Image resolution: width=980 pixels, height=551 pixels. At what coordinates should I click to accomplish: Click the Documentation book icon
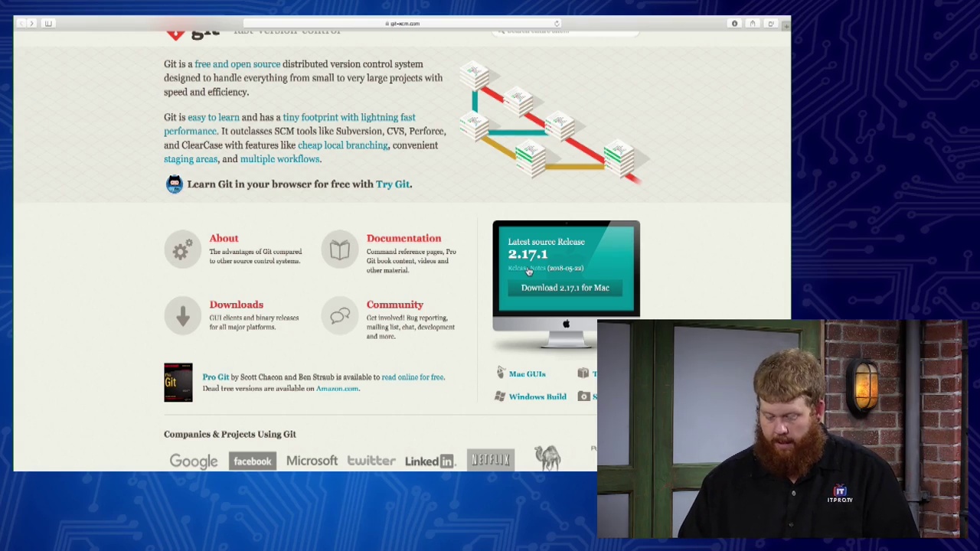point(339,249)
